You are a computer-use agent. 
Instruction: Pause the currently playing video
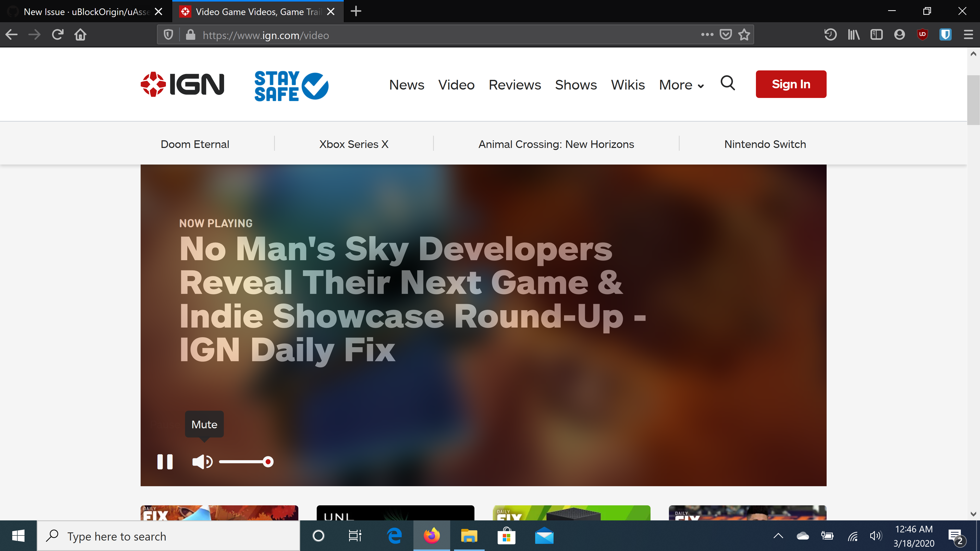click(165, 462)
